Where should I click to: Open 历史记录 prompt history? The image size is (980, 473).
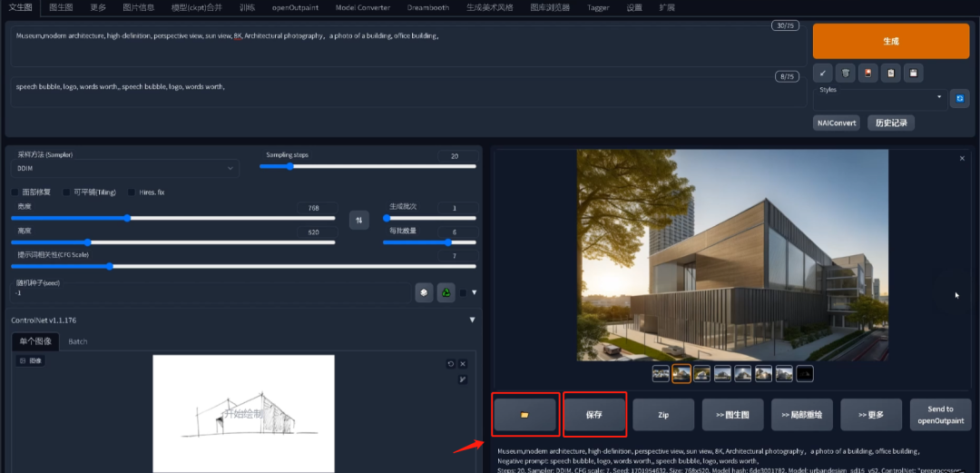(x=891, y=123)
